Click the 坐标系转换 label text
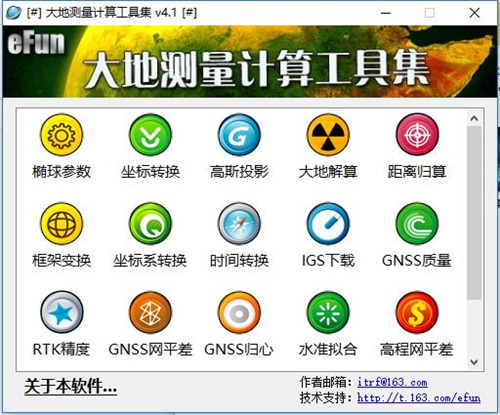The image size is (500, 415). click(150, 260)
